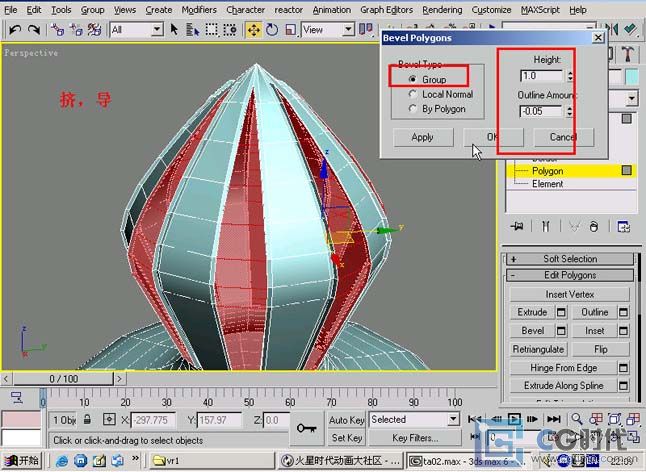This screenshot has height=472, width=646.
Task: Choose the Rectangular Selection Region tool
Action: (x=211, y=30)
